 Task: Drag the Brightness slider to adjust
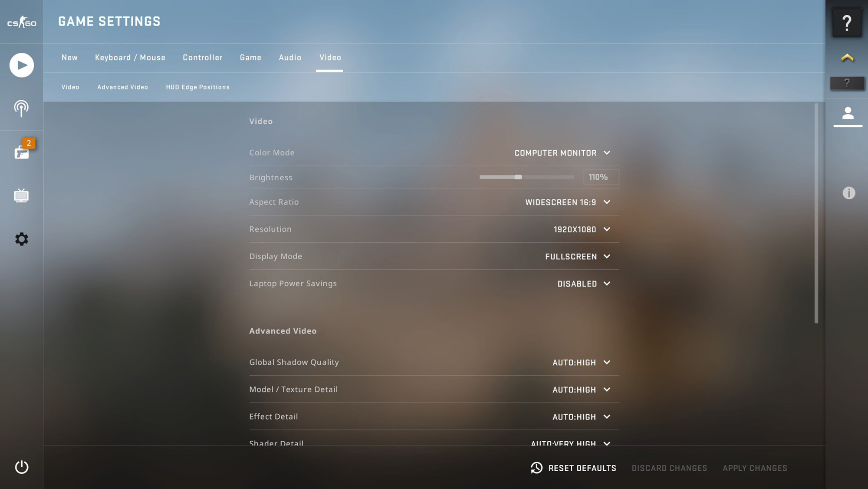point(517,177)
